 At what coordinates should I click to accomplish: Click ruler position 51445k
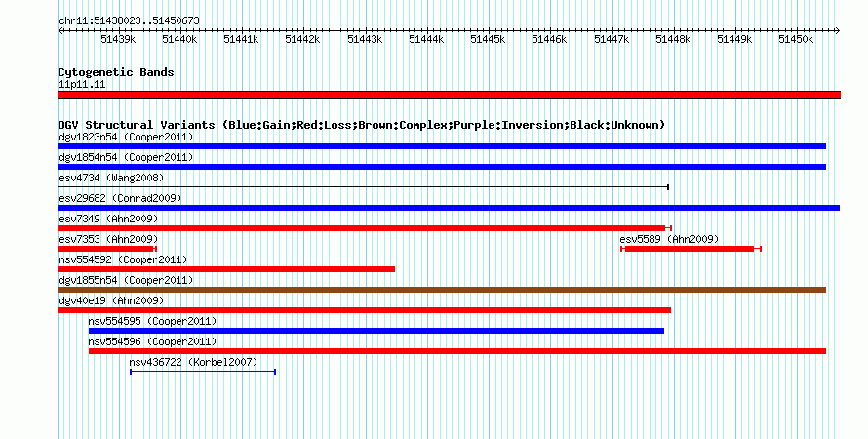click(x=488, y=40)
